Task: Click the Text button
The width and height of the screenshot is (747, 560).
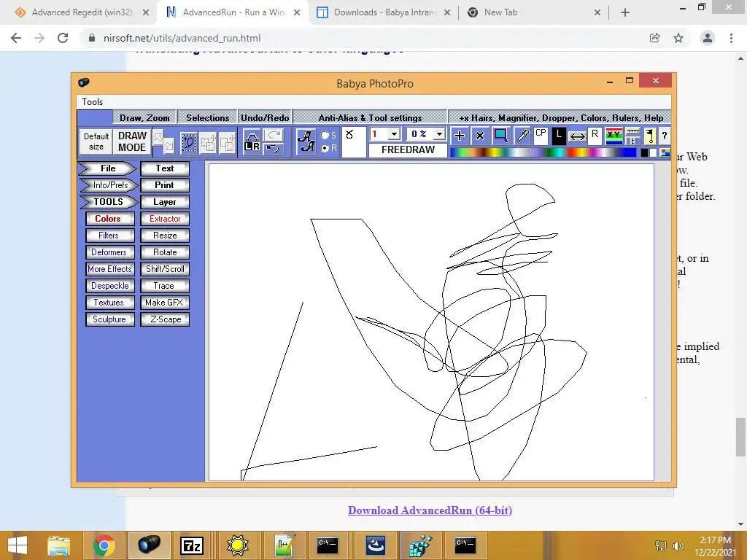Action: (x=165, y=168)
